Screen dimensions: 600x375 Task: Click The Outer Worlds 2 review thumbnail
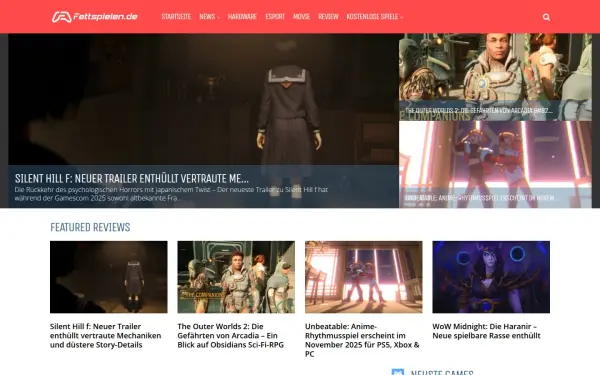pos(236,277)
